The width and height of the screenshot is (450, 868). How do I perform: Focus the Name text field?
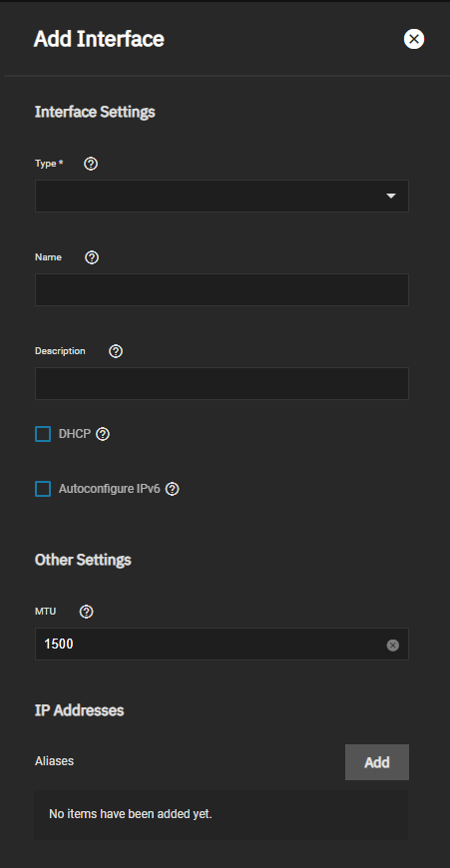coord(222,289)
